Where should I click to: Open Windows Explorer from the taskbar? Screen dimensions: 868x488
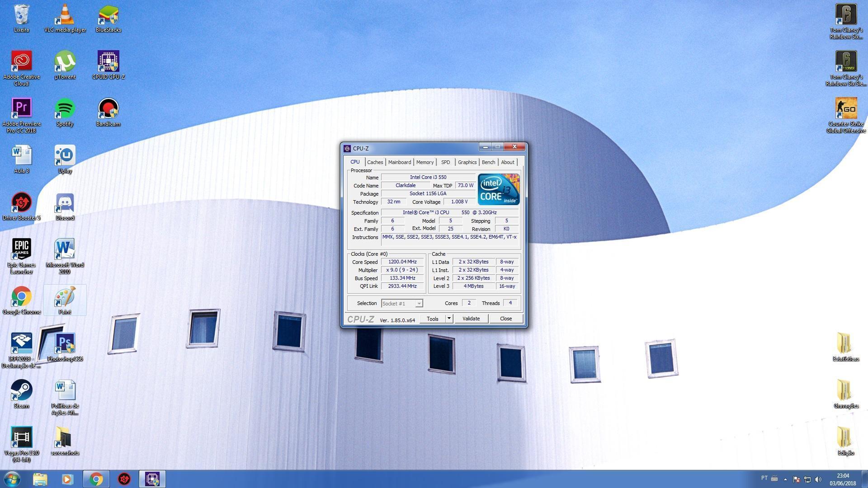(40, 479)
